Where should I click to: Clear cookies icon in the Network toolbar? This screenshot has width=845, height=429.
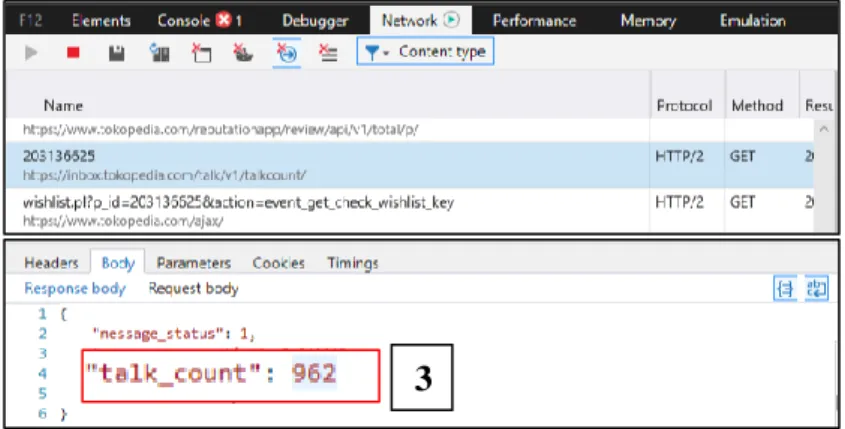coord(243,53)
